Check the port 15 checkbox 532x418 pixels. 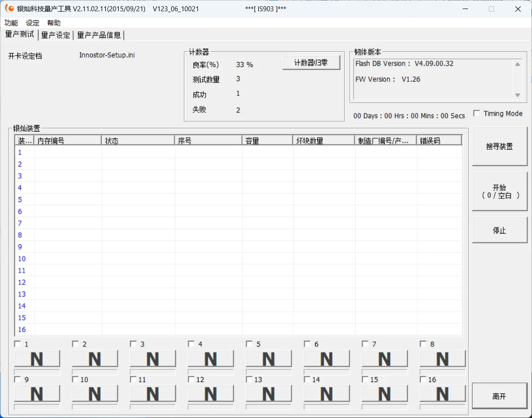[x=365, y=379]
